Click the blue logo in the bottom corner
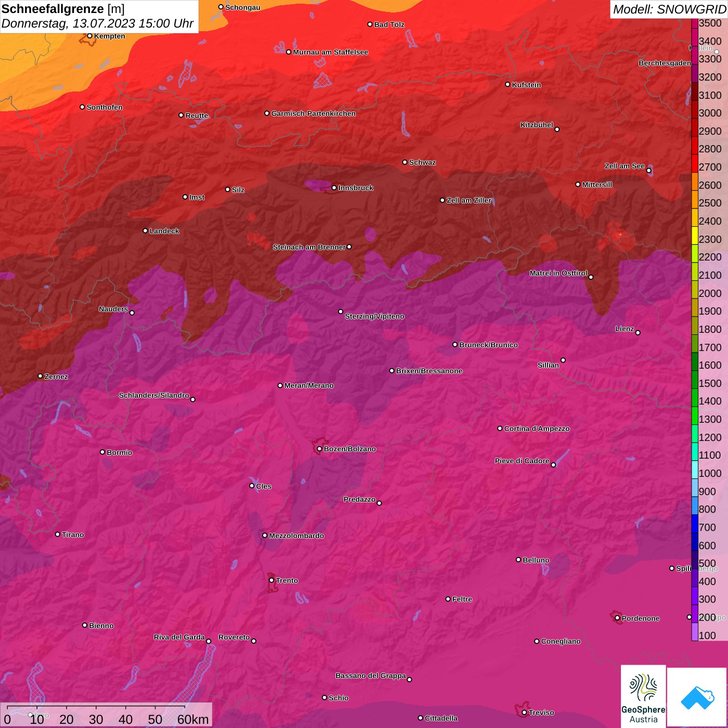Screen dimensions: 728x728 click(x=697, y=697)
